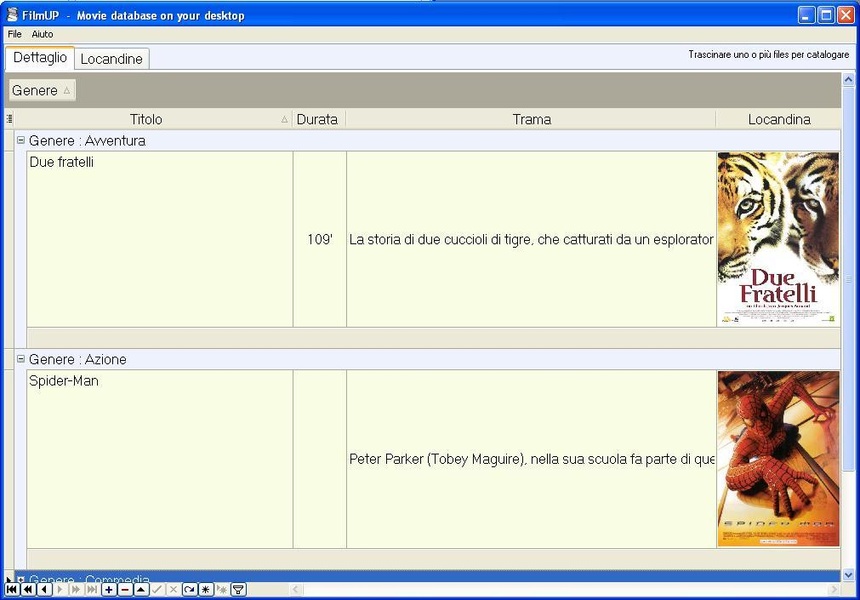Open the Aiuto menu

pyautogui.click(x=42, y=34)
